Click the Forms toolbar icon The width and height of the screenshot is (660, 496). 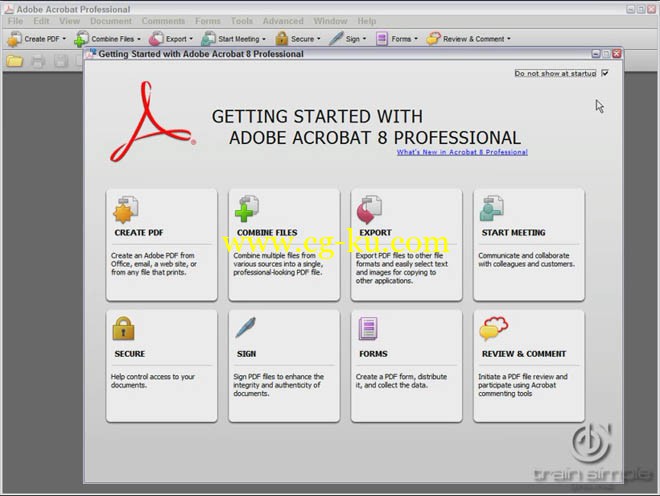(x=382, y=39)
